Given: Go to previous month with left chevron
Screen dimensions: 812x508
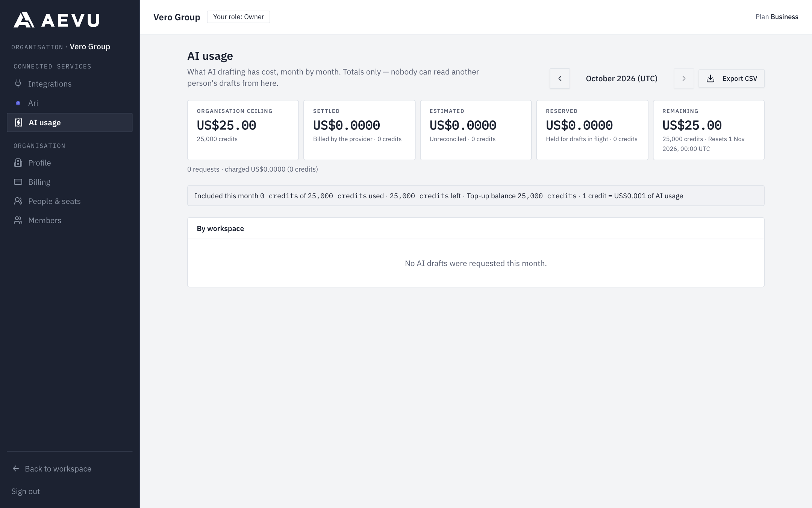Looking at the screenshot, I should (560, 79).
